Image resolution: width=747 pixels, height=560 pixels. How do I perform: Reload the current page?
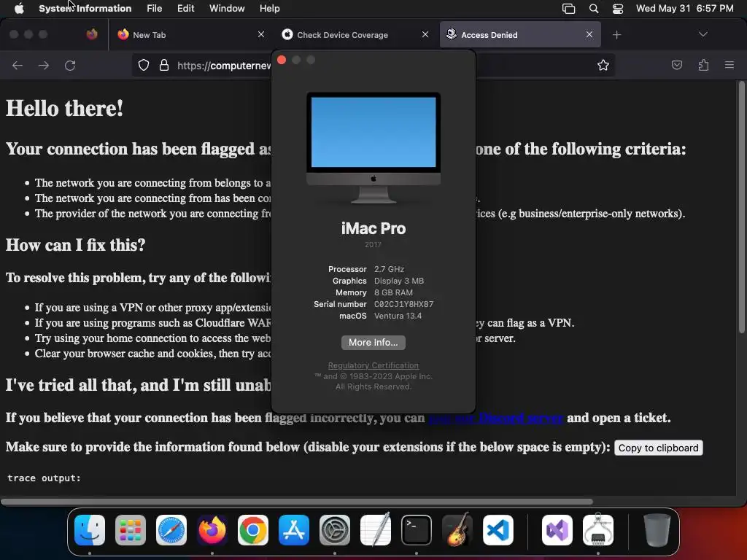tap(70, 65)
